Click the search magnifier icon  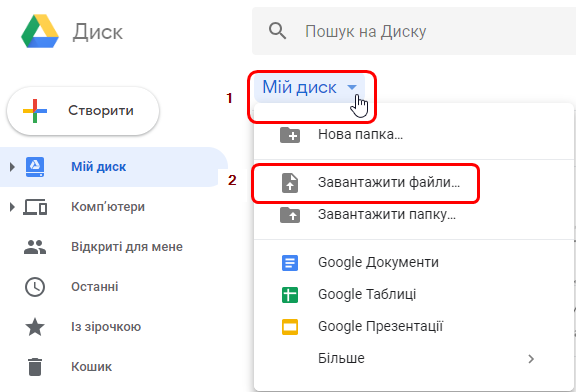[x=277, y=31]
